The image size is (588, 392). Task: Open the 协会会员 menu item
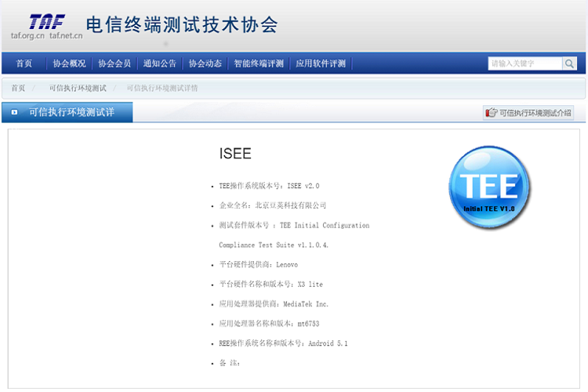(x=114, y=64)
